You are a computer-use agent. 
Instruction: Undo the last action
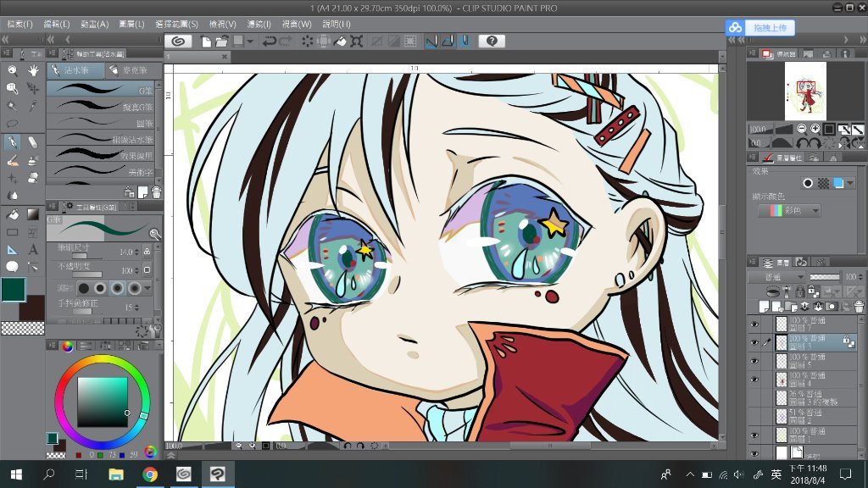[x=270, y=41]
